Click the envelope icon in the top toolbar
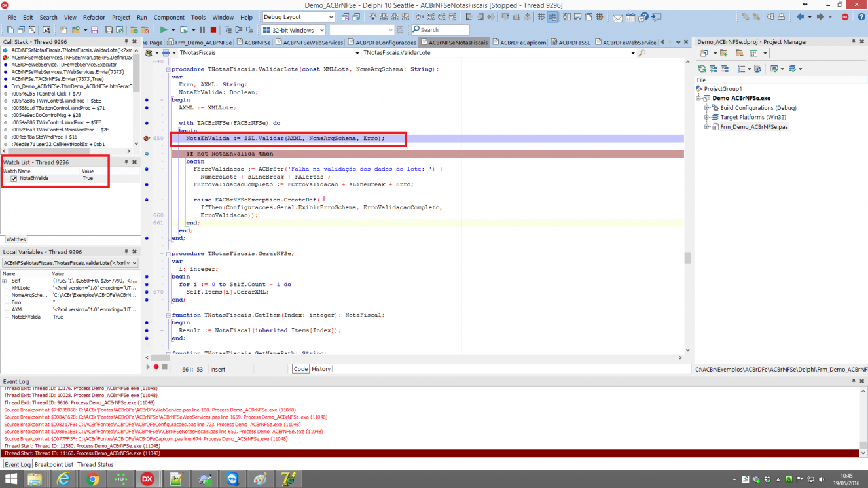868x488 pixels. click(617, 18)
